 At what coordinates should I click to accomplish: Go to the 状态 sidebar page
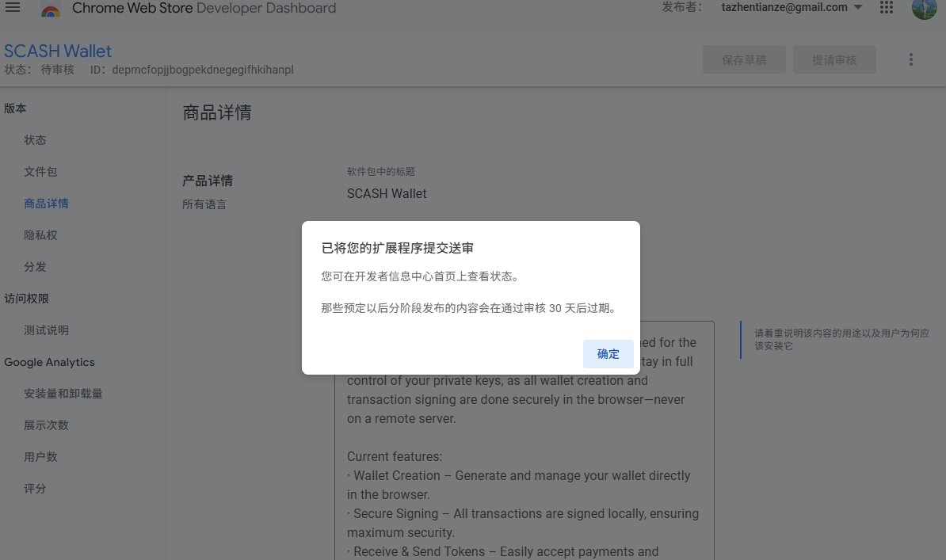35,140
